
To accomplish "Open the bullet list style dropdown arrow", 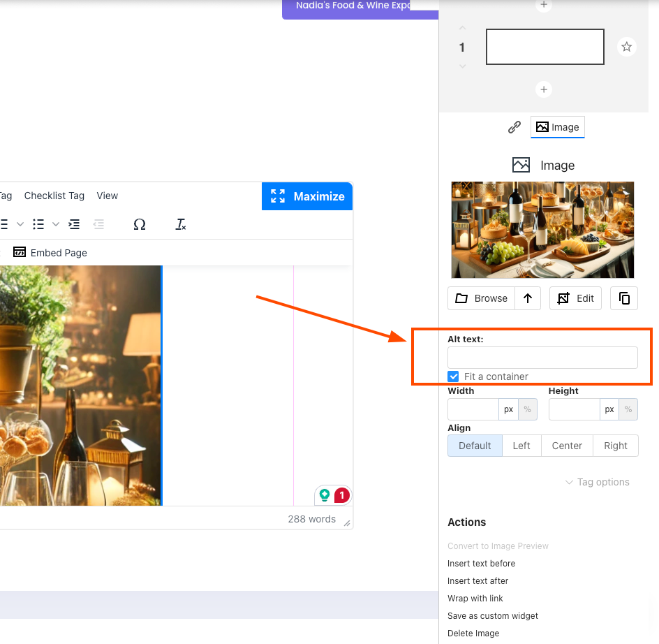I will point(56,224).
